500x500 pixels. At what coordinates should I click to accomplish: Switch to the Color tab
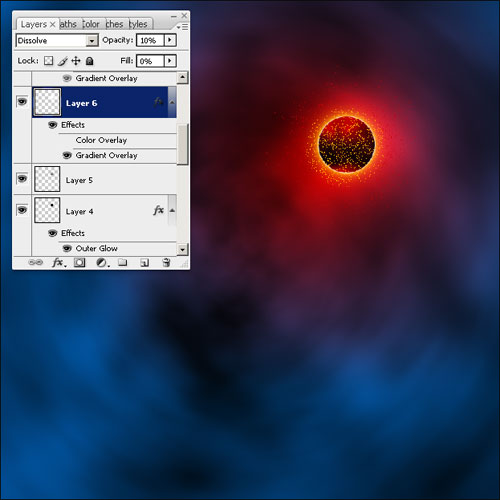(91, 24)
